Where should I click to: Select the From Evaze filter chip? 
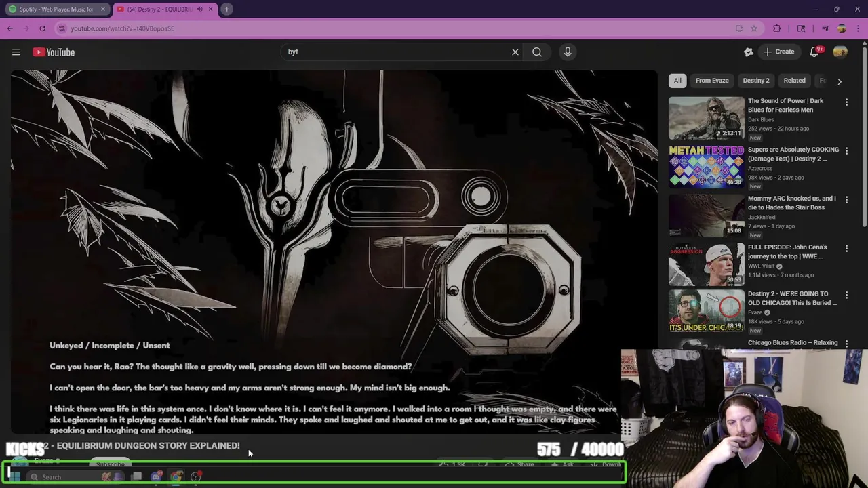tap(712, 81)
